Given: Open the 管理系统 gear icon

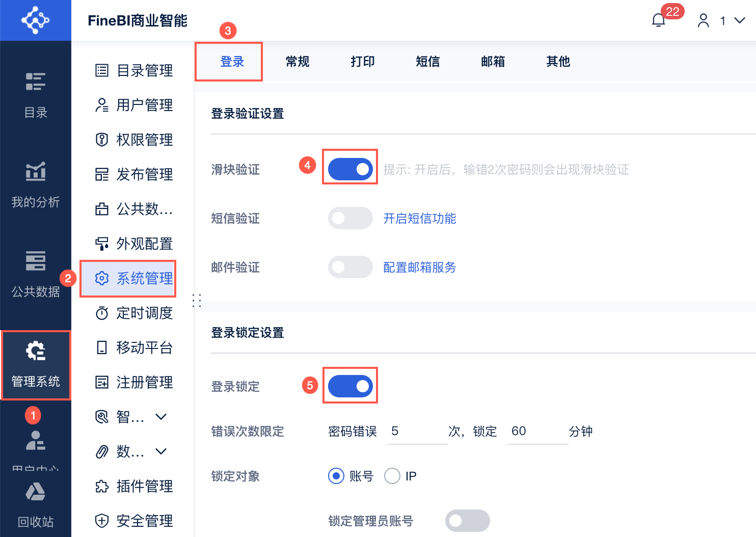Looking at the screenshot, I should tap(36, 351).
